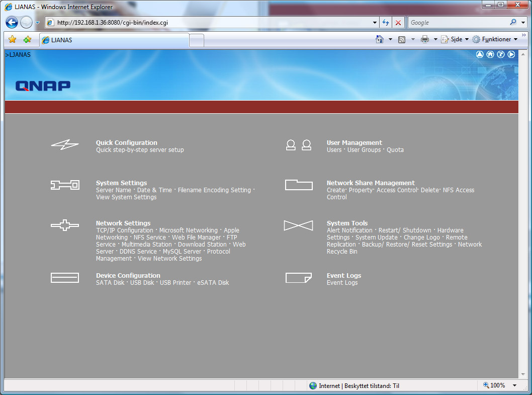Open the Side dropdown menu
Viewport: 532px width, 395px height.
pyautogui.click(x=455, y=39)
